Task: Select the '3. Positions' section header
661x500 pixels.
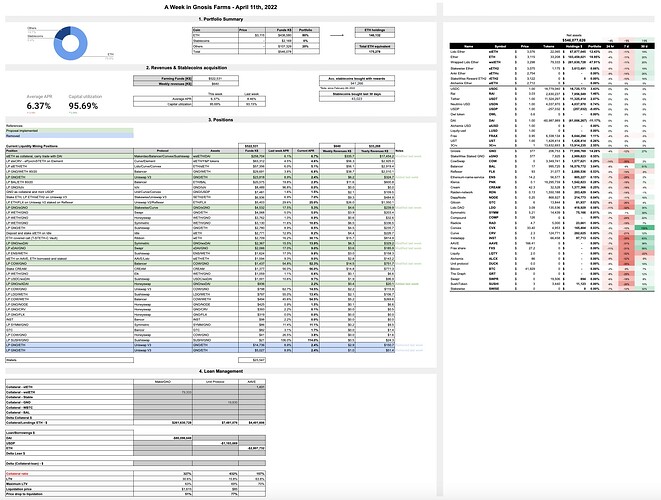Action: coord(220,120)
